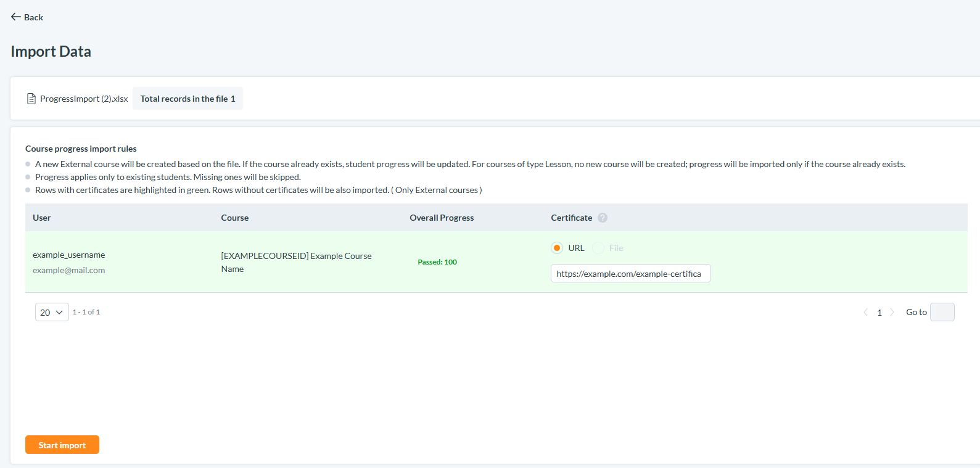
Task: Click the ProgressImport (2).xlsx file icon
Action: (x=31, y=99)
